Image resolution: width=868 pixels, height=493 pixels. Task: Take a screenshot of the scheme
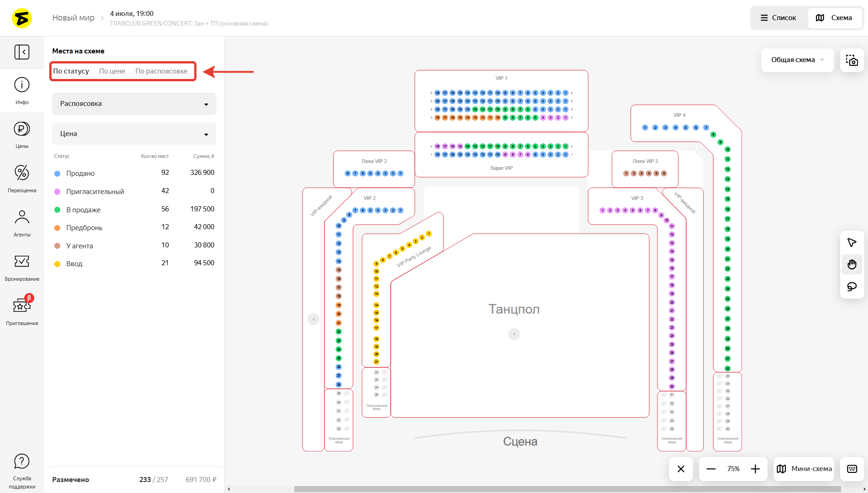[852, 60]
